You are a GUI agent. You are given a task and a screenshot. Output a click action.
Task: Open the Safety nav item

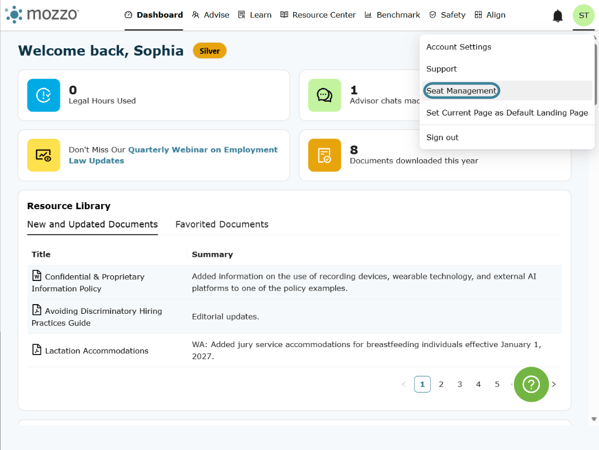[x=447, y=15]
